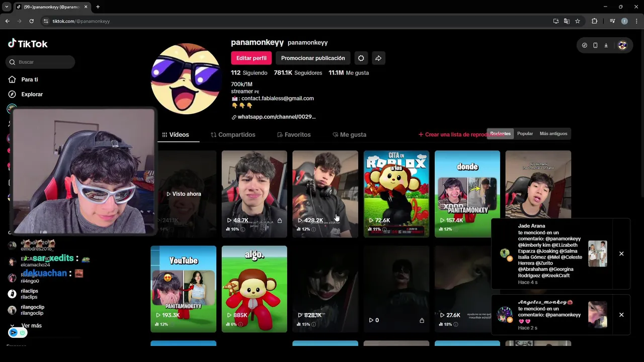Click translate page icon
The height and width of the screenshot is (362, 644).
(567, 21)
